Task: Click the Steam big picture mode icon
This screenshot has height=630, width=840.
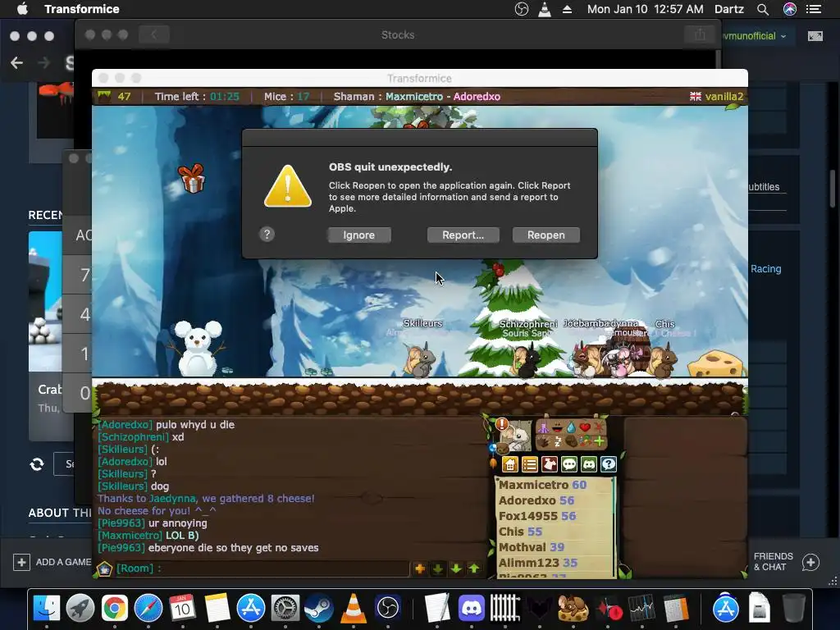Action: pos(815,36)
